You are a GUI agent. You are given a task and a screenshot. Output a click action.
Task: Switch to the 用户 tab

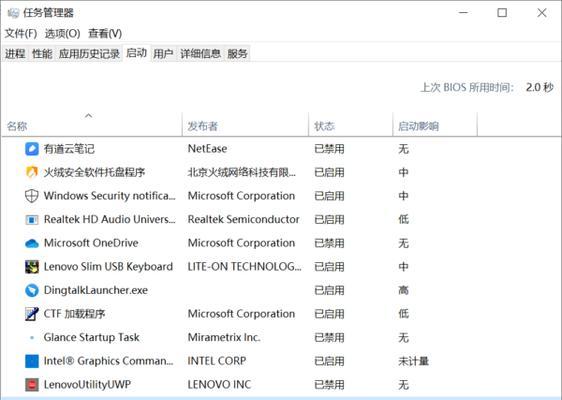pyautogui.click(x=163, y=54)
